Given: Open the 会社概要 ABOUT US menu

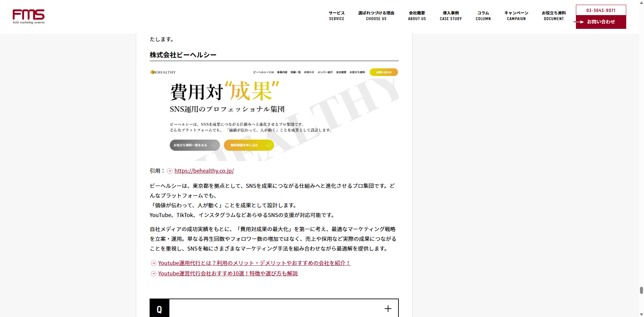Looking at the screenshot, I should point(417,16).
